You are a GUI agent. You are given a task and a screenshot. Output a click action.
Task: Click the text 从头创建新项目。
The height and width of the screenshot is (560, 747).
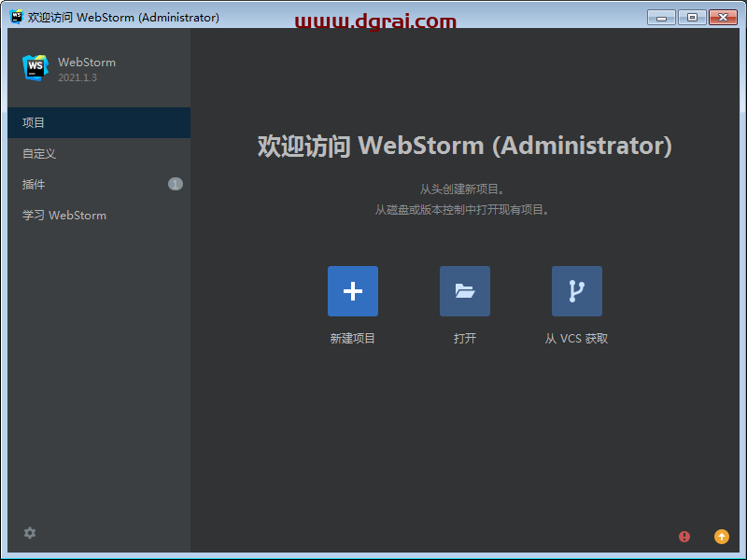(x=461, y=189)
